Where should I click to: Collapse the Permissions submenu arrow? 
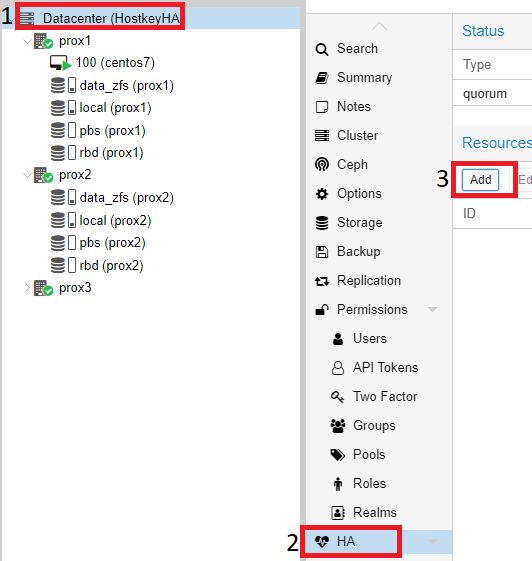pyautogui.click(x=433, y=310)
